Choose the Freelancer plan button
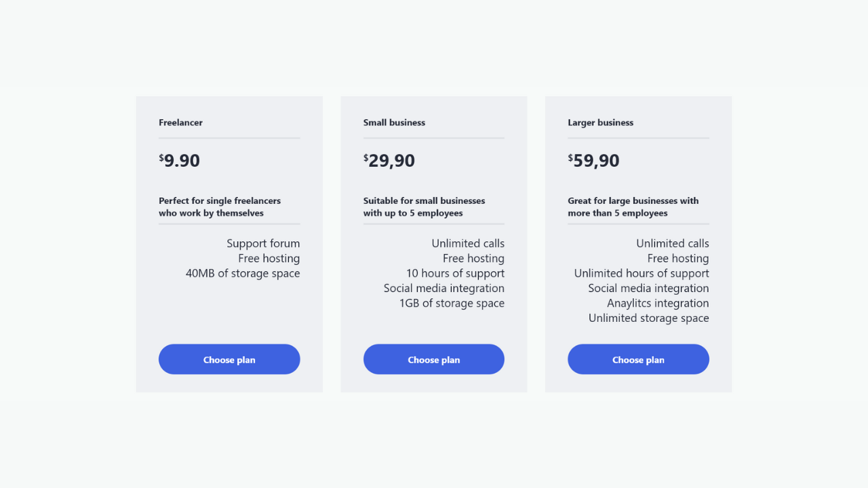 coord(229,359)
